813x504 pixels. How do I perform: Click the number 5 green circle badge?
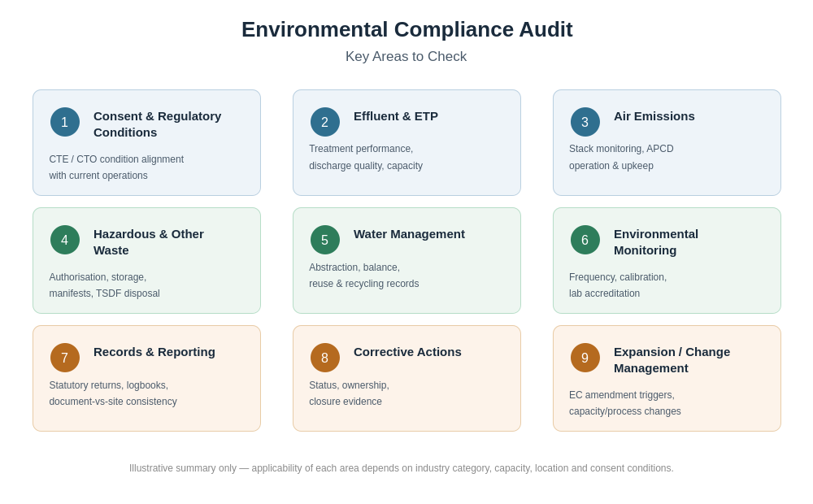325,240
